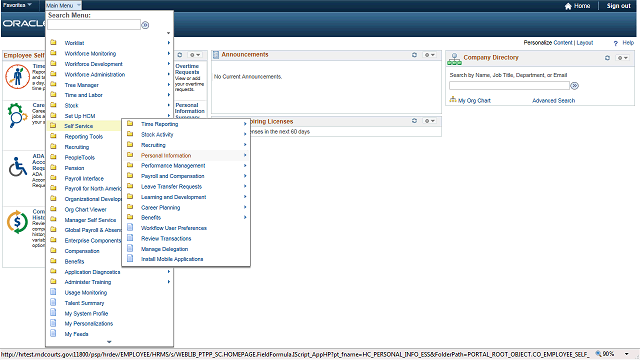Open Announcements pagelet settings gear dropdown
This screenshot has width=640, height=360.
(429, 55)
